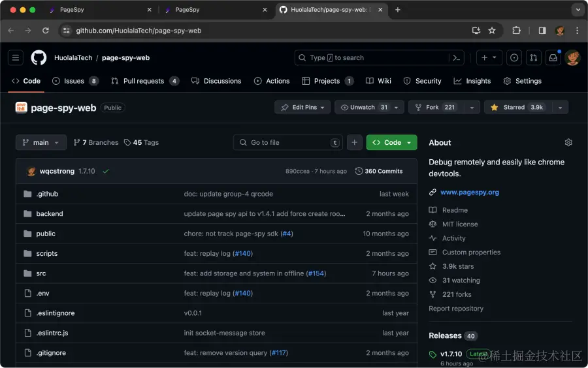
Task: Click the page-spy-web repository logo
Action: [x=21, y=108]
